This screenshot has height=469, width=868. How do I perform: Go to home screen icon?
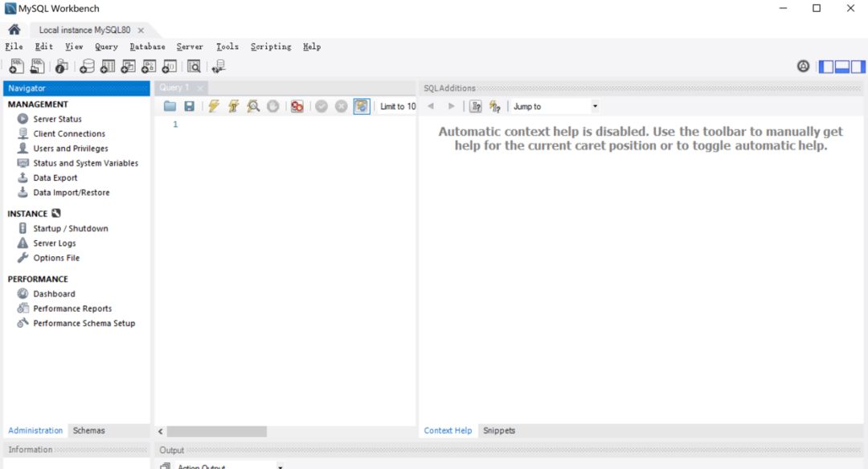(14, 29)
